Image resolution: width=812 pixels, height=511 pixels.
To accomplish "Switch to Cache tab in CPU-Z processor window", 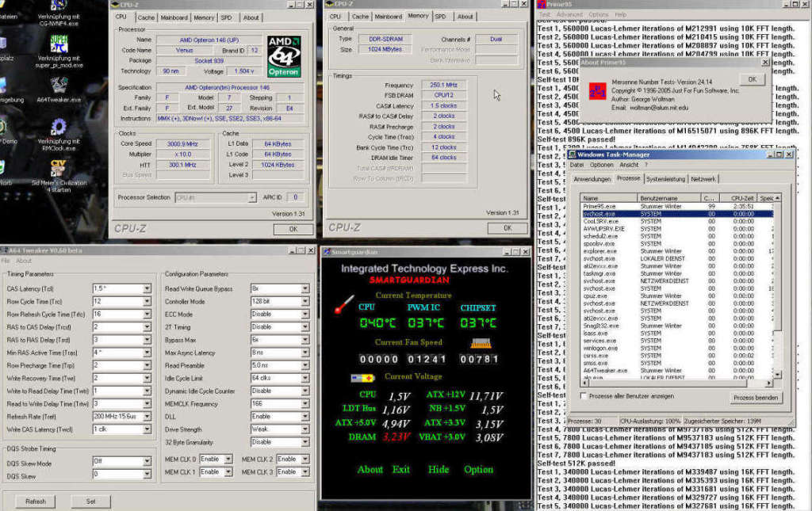I will tap(146, 17).
